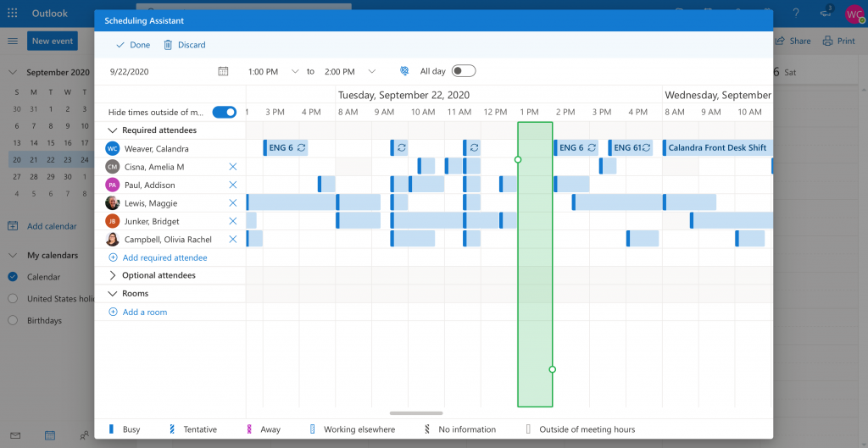This screenshot has width=868, height=448.
Task: Open the start time 1:00 PM dropdown
Action: click(295, 72)
